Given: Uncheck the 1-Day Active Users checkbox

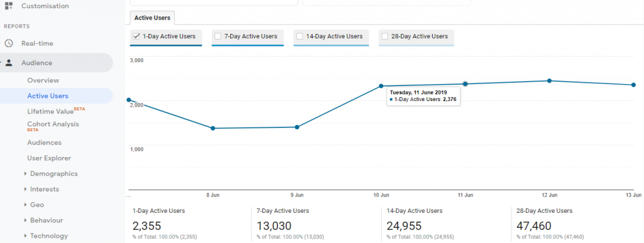Looking at the screenshot, I should pos(136,36).
